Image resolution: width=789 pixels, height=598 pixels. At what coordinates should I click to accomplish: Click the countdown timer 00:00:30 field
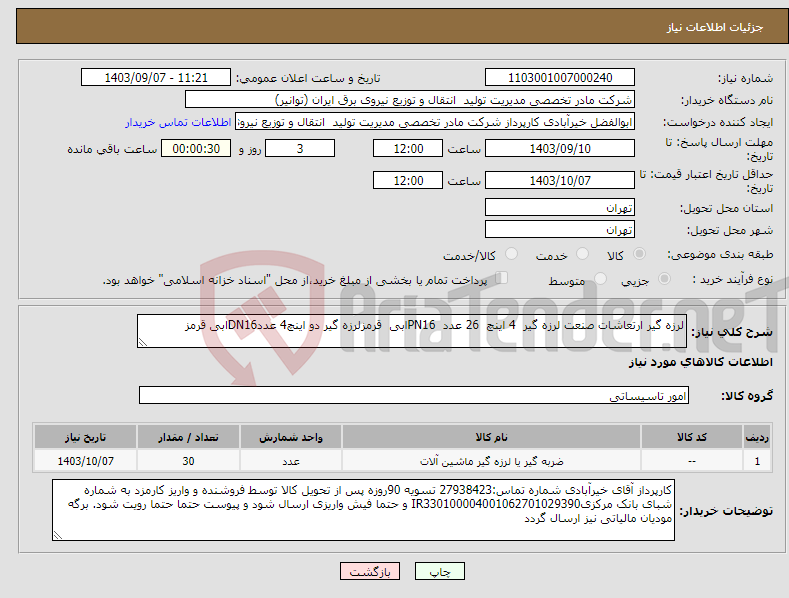tap(196, 148)
